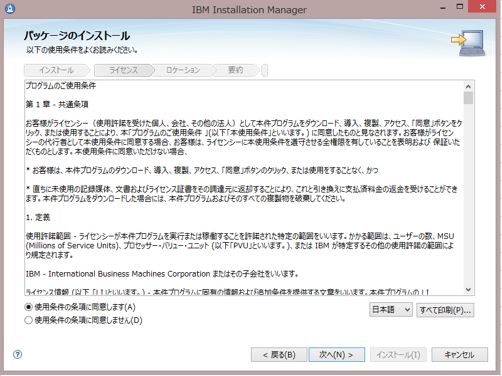Click the インストール wizard step tab
Image resolution: width=502 pixels, height=376 pixels.
click(57, 70)
